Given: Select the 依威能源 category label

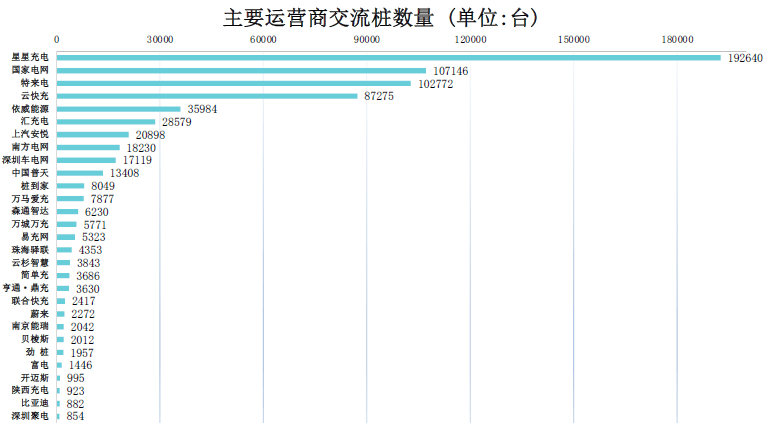Looking at the screenshot, I should click(x=30, y=109).
